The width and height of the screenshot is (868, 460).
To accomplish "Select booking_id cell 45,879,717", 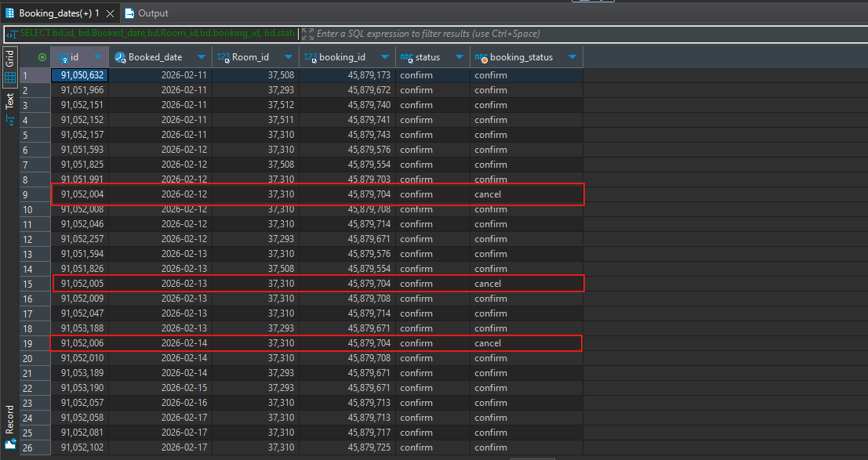I will [x=347, y=433].
